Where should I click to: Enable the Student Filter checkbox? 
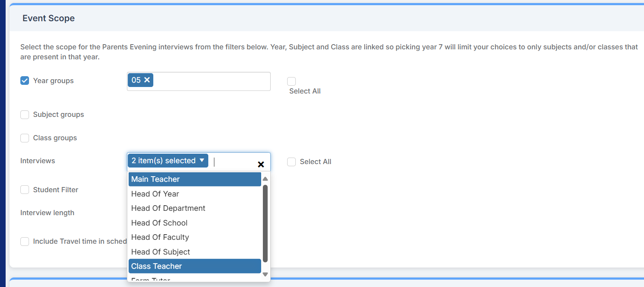(25, 190)
